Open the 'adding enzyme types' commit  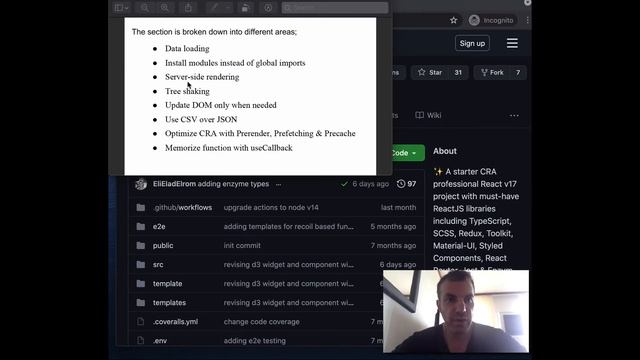233,184
